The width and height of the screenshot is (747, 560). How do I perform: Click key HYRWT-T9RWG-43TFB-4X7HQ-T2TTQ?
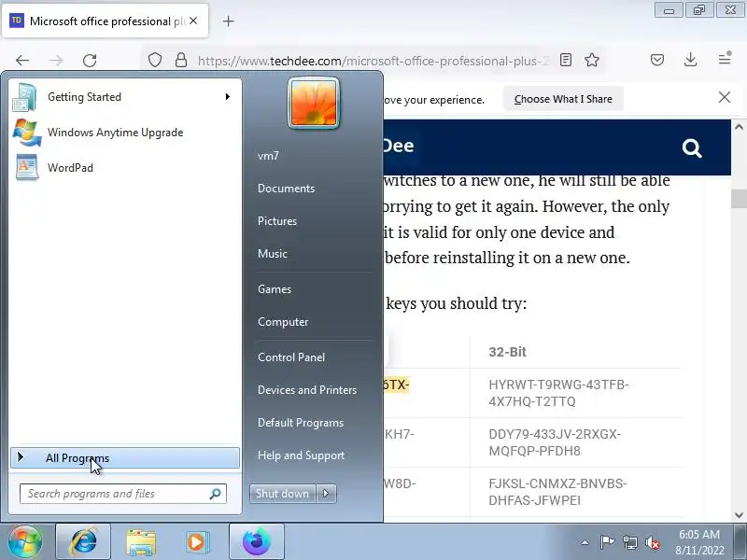(x=558, y=393)
